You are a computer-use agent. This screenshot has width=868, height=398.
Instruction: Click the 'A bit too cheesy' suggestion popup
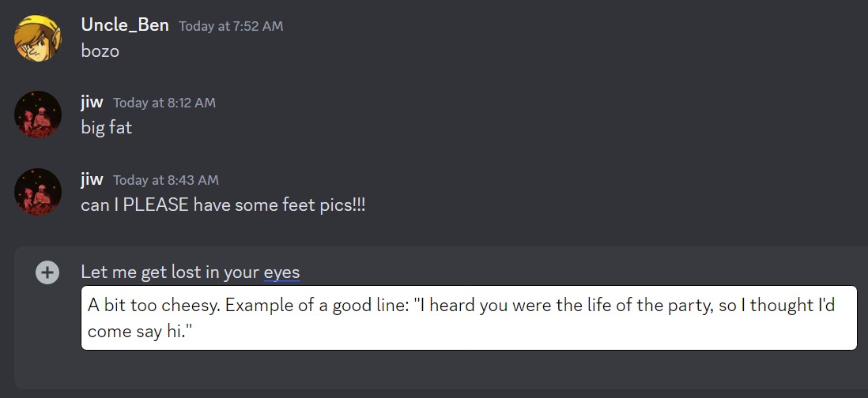(x=469, y=317)
